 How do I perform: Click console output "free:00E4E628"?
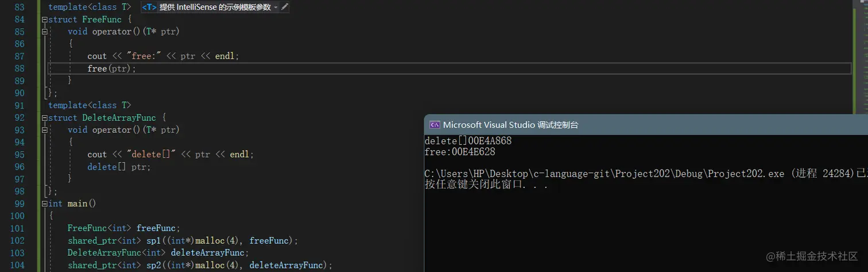click(460, 152)
